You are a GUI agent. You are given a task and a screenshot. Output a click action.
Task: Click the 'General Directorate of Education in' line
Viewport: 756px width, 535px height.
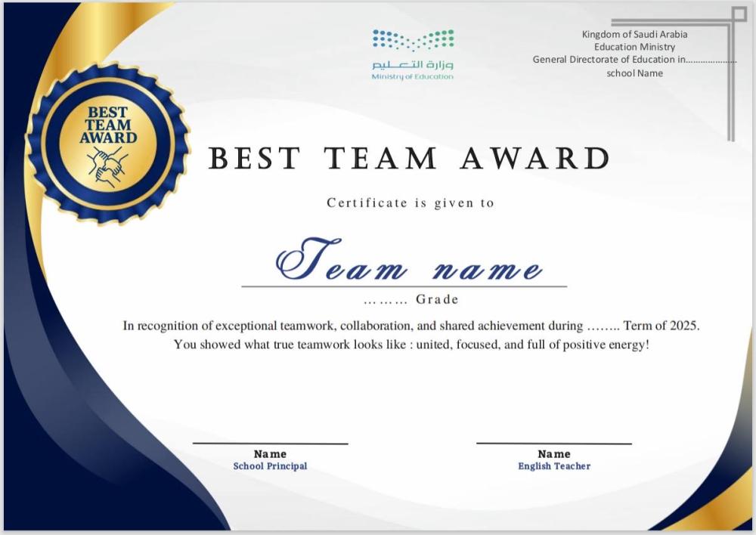[609, 60]
